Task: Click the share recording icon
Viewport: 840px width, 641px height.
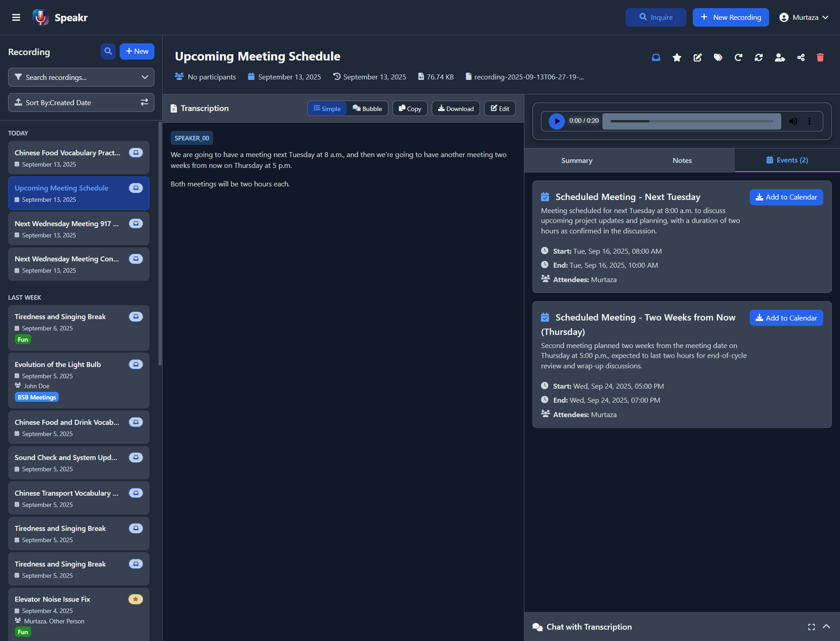Action: point(801,57)
